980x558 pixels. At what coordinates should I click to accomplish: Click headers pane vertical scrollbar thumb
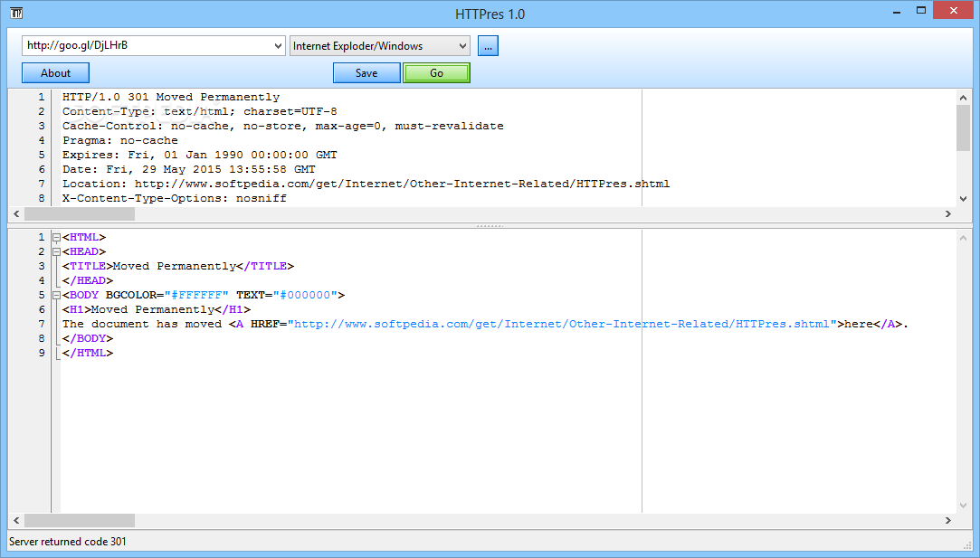[963, 128]
